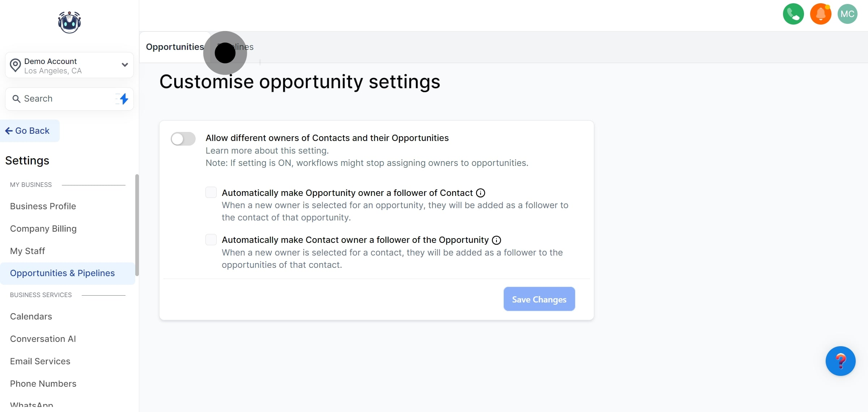868x412 pixels.
Task: Click the MC profile avatar
Action: [x=848, y=14]
